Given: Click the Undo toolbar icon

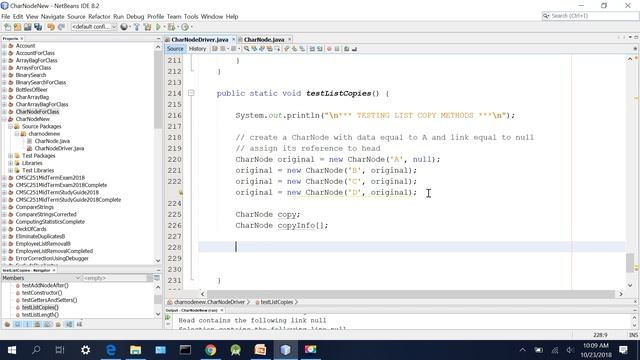Looking at the screenshot, I should pos(51,27).
